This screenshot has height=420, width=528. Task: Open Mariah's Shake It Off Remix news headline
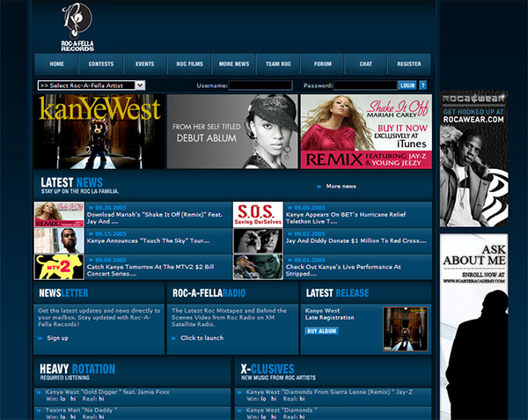155,217
